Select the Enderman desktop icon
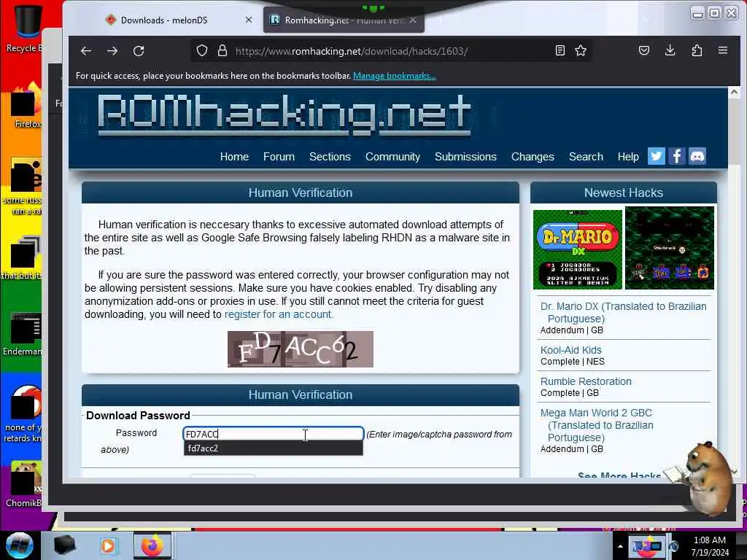The image size is (747, 560). [x=23, y=333]
